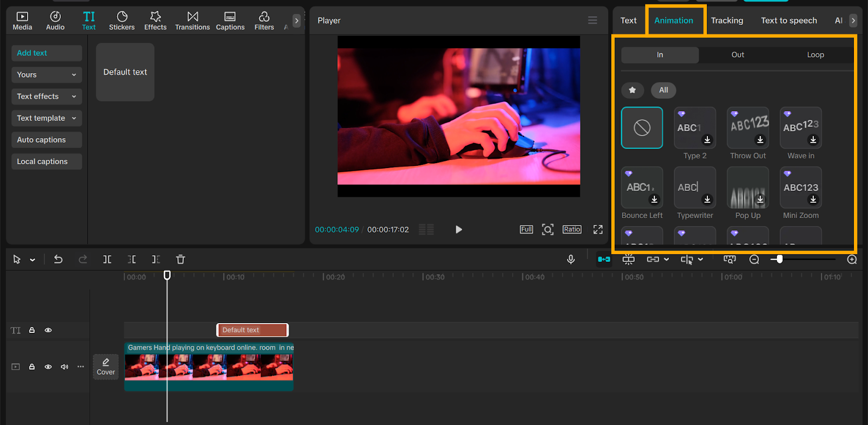The width and height of the screenshot is (868, 425).
Task: Click the Undo arrow in timeline toolbar
Action: coord(58,260)
